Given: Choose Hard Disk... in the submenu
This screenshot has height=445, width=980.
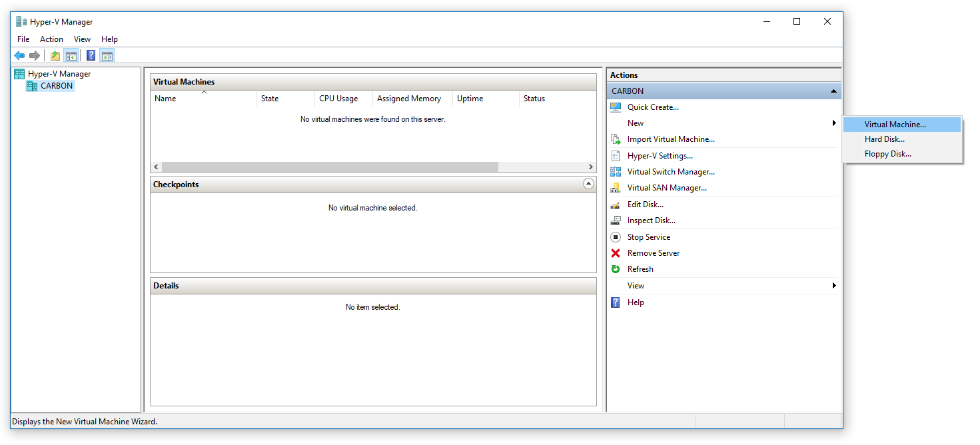Looking at the screenshot, I should (x=884, y=139).
